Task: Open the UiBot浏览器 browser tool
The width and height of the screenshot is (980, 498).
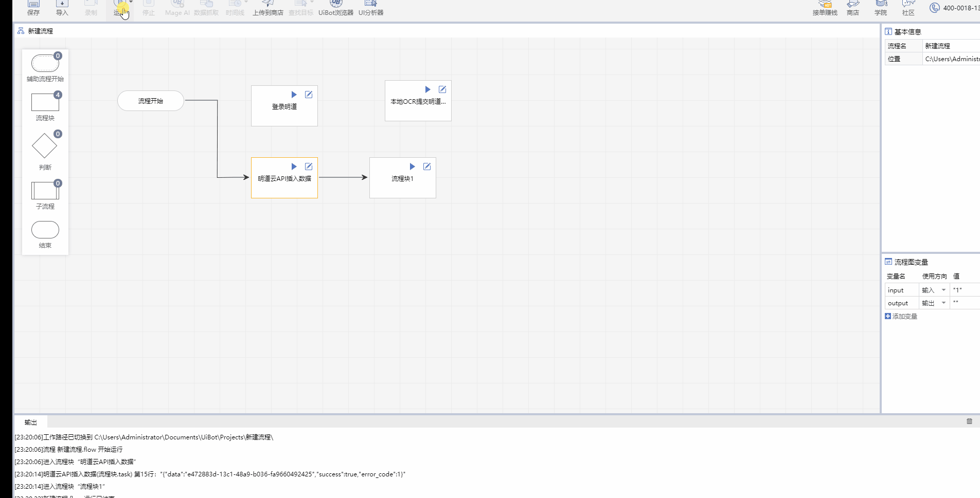Action: pyautogui.click(x=336, y=8)
